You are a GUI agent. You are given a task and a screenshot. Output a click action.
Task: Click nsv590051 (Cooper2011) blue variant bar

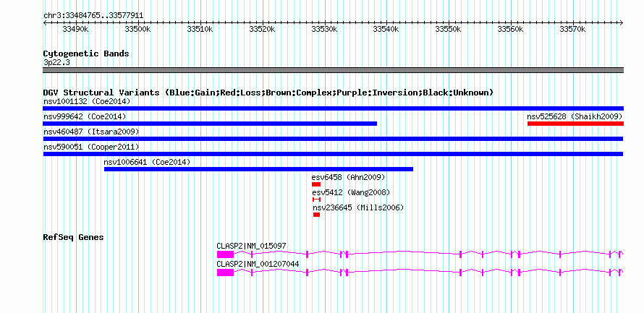coord(333,154)
